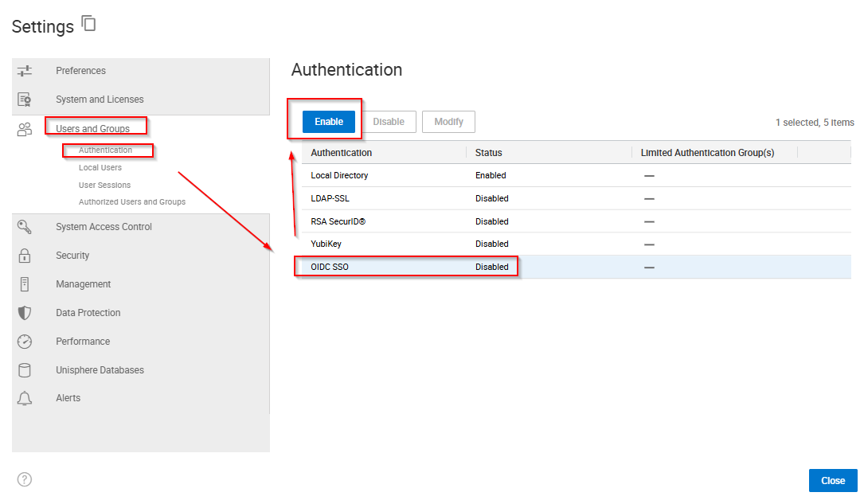
Task: Sort by the Status column header
Action: point(488,153)
